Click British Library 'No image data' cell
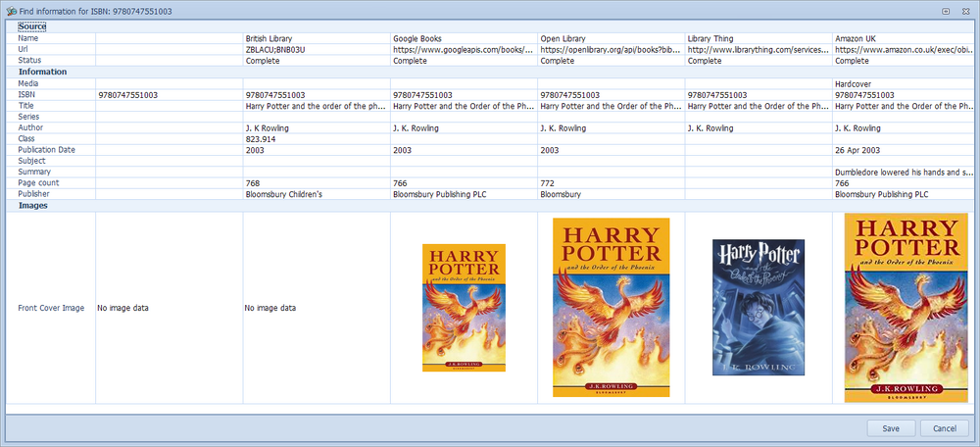This screenshot has width=980, height=447. point(317,308)
